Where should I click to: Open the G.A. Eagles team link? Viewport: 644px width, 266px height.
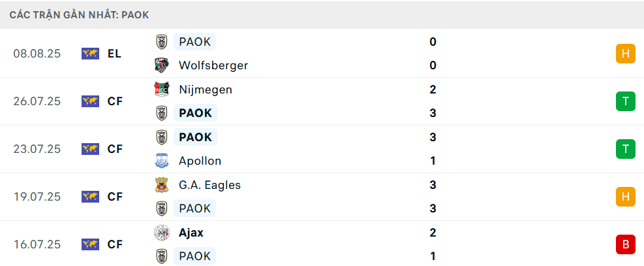209,185
